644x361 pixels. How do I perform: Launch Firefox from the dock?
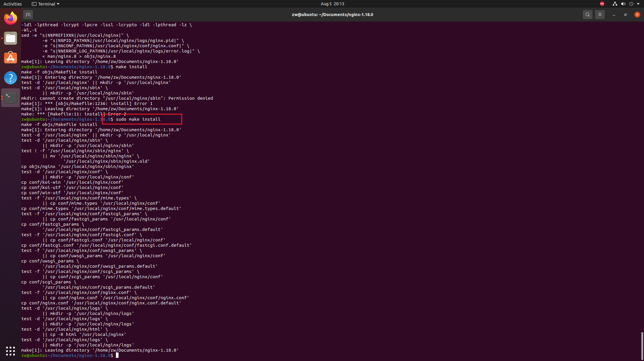pos(11,19)
